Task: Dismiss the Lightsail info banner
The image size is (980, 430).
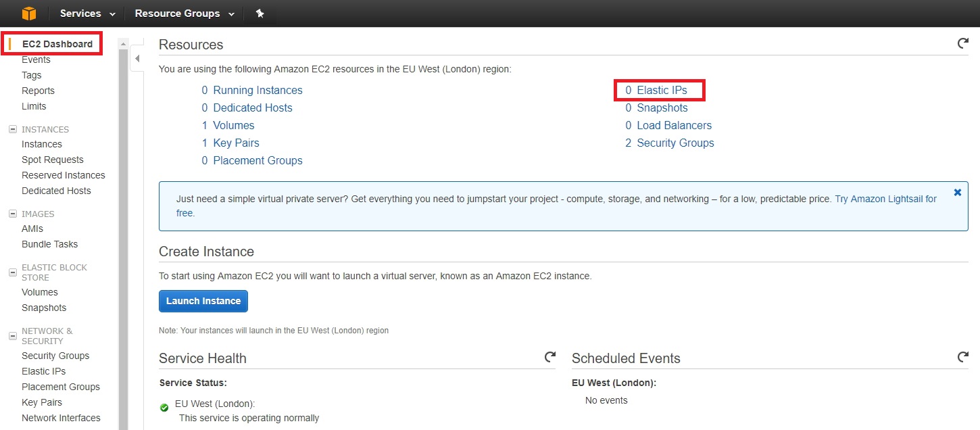Action: (958, 193)
